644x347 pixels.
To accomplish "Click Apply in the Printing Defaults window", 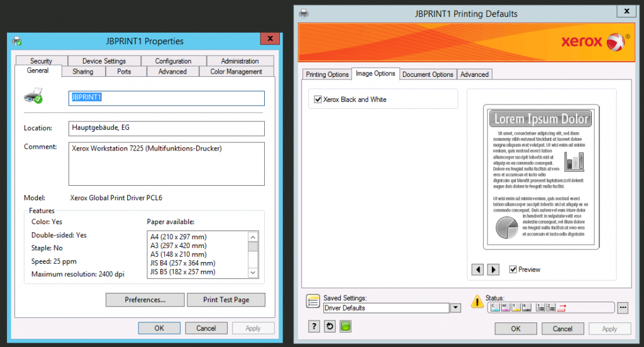I will click(x=609, y=329).
